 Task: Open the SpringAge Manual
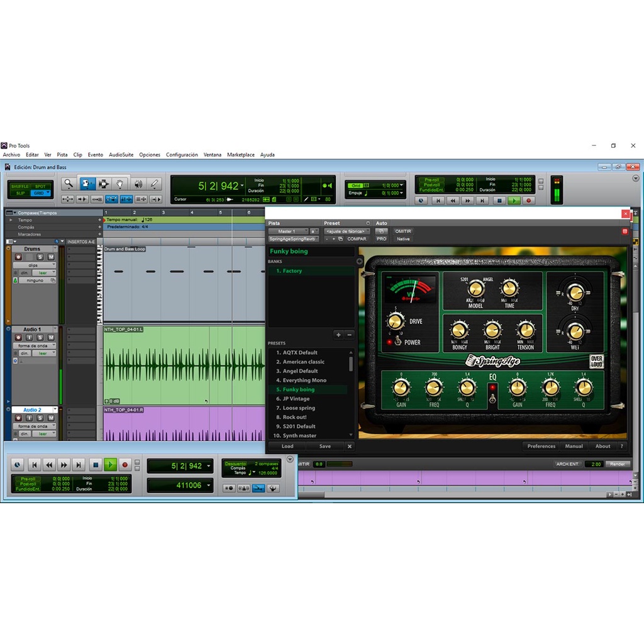[574, 446]
